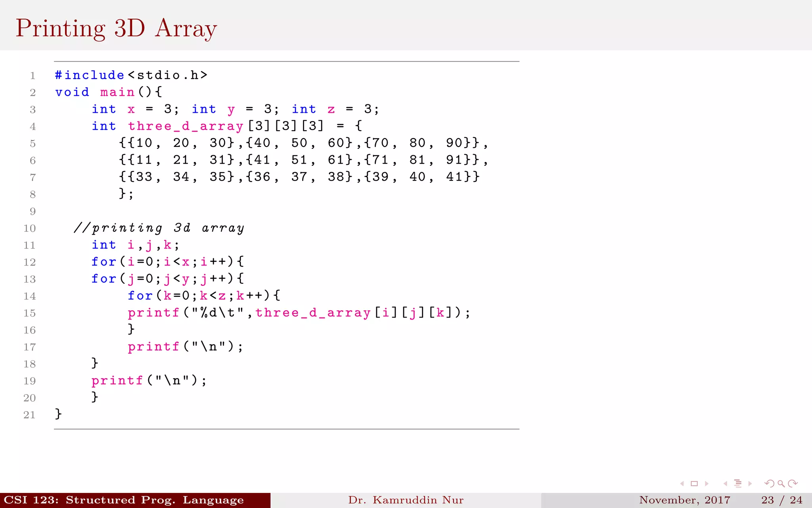Click the '};' closing on line 8
Viewport: 812px width, 508px height.
tap(126, 194)
